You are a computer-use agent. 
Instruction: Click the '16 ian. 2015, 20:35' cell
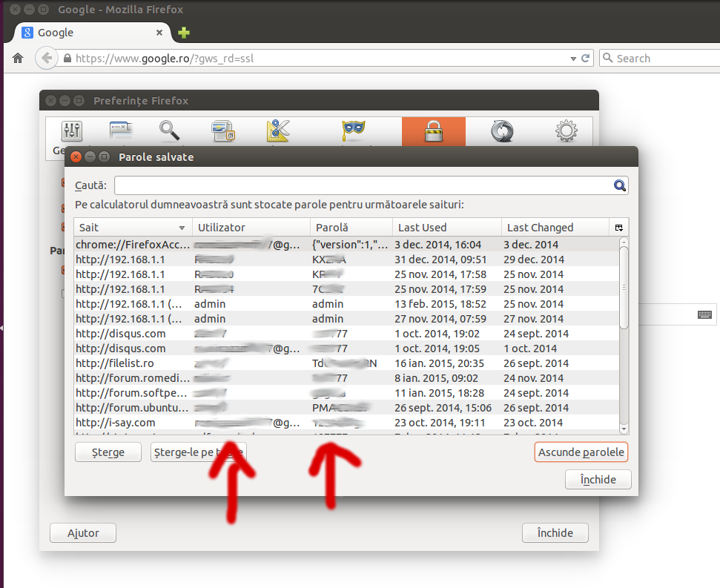[439, 363]
